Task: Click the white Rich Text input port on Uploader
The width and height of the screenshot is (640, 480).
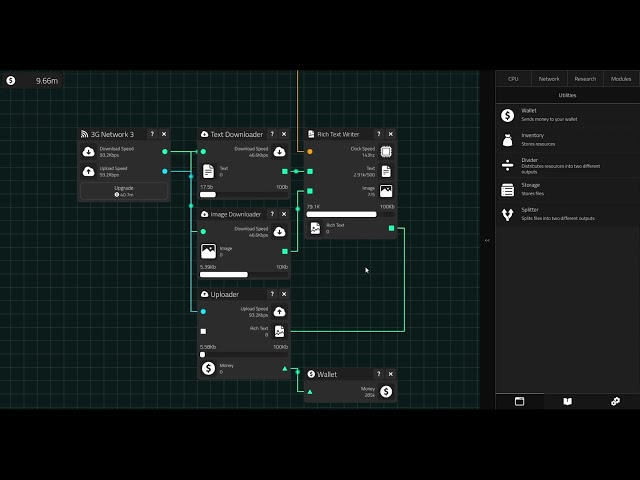Action: pyautogui.click(x=203, y=331)
